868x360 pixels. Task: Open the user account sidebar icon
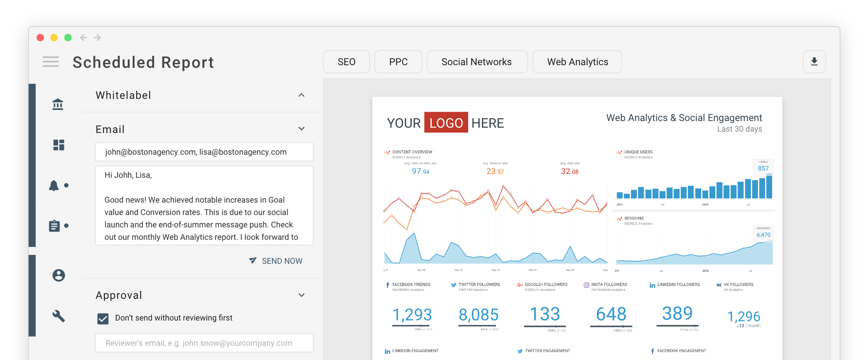[x=59, y=275]
